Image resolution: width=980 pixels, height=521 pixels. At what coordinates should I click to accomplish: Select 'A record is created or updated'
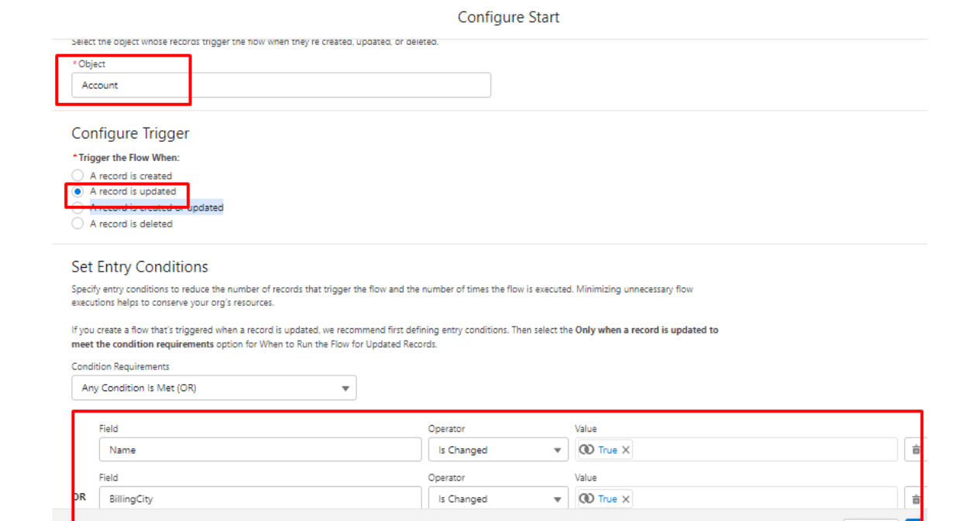77,207
